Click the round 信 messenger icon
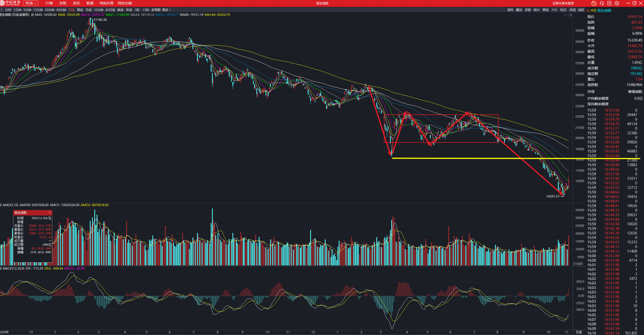644x335 pixels. (594, 3)
